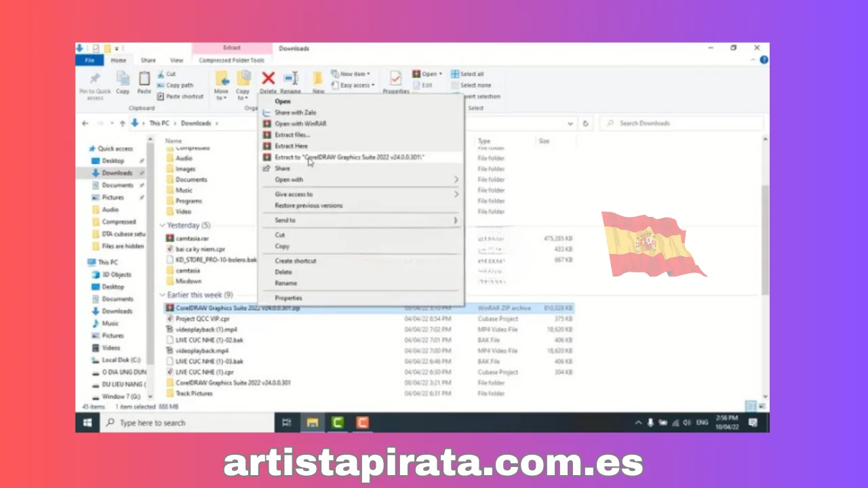Select the Programs folder in file list

184,201
